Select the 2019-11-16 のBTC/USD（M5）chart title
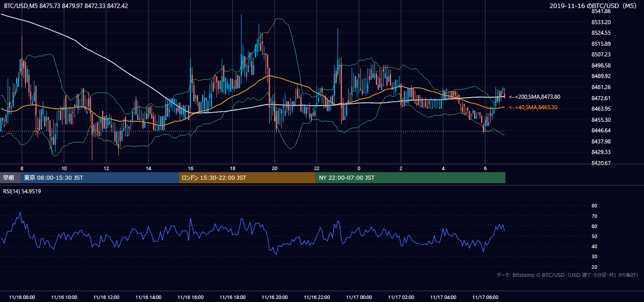 [594, 6]
